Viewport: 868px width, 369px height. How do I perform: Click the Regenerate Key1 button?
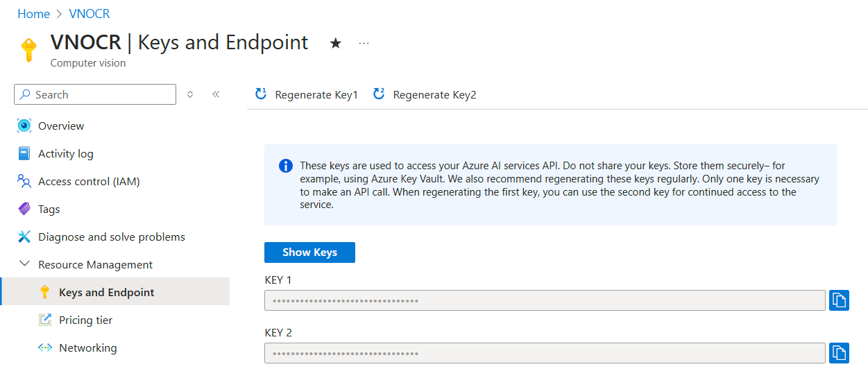pyautogui.click(x=307, y=95)
